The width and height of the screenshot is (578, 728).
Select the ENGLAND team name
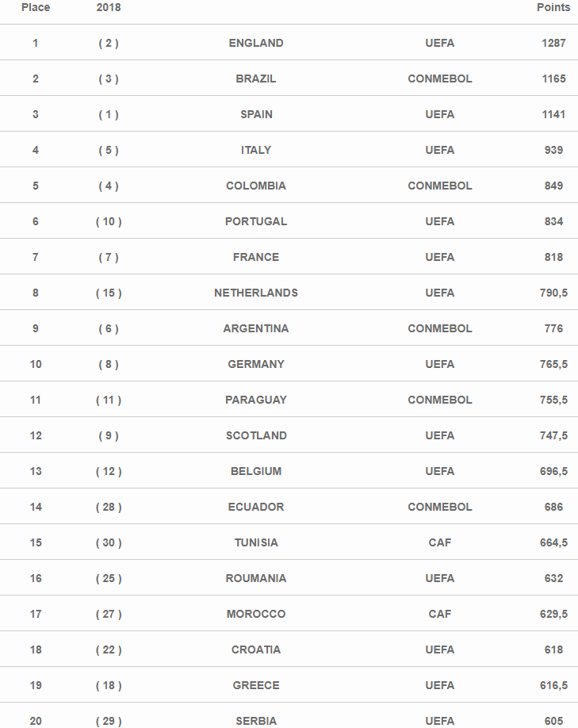[x=256, y=43]
